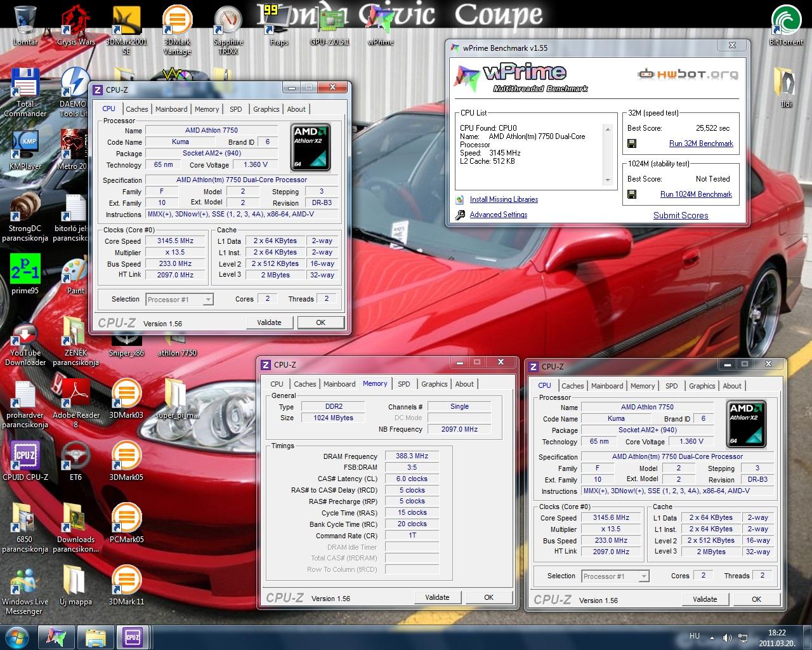Viewport: 812px width, 650px height.
Task: Click Validate in the memory CPU-Z window
Action: pyautogui.click(x=437, y=597)
